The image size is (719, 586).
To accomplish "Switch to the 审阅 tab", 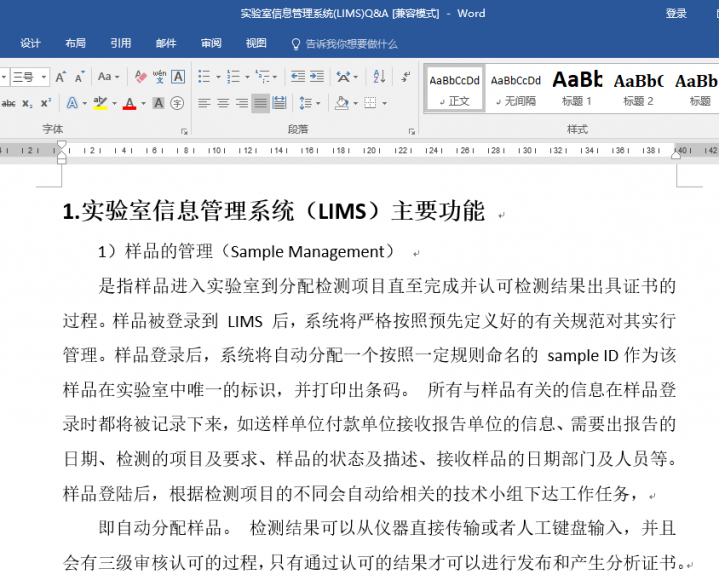I will (x=211, y=43).
